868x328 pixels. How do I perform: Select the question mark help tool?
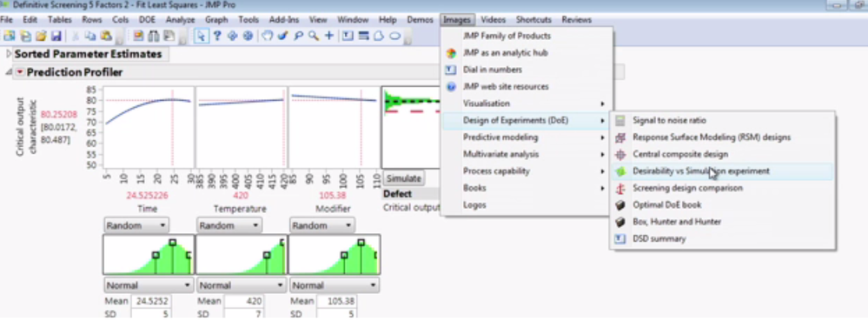point(217,36)
